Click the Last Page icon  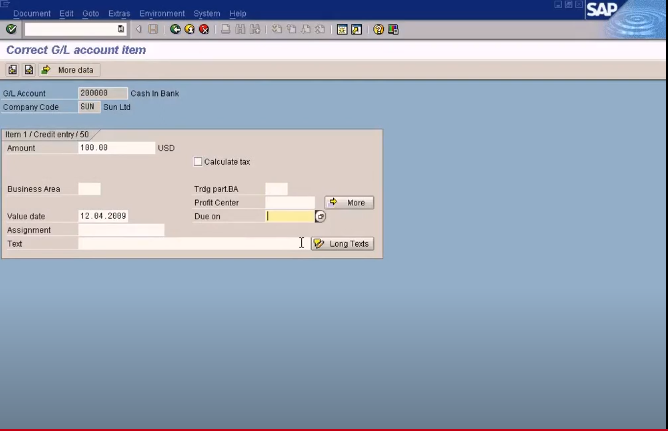[320, 29]
